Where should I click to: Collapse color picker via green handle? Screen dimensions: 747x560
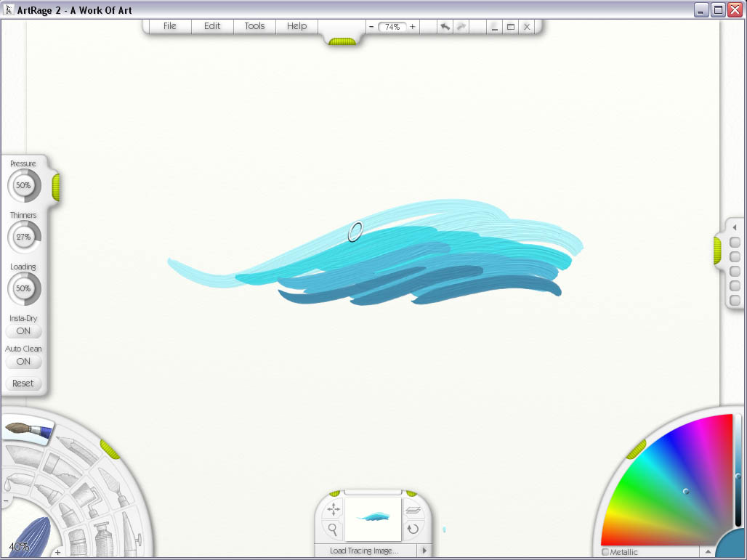click(636, 450)
